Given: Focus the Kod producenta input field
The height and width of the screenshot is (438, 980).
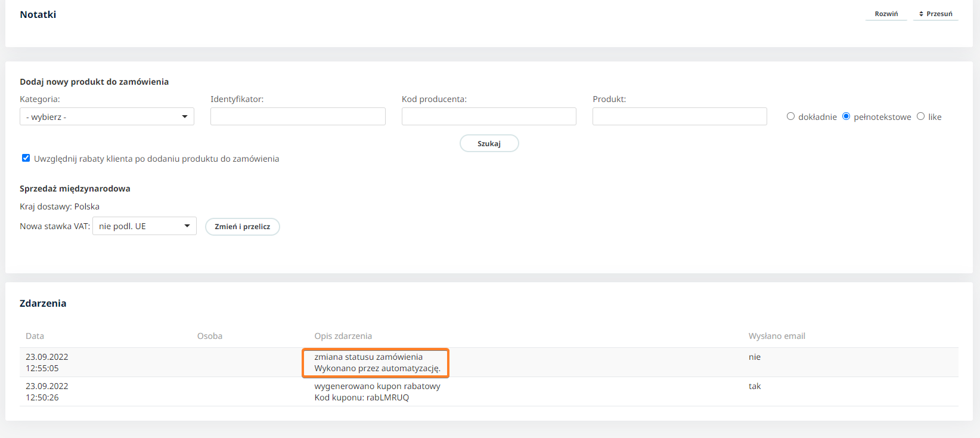Looking at the screenshot, I should (489, 116).
